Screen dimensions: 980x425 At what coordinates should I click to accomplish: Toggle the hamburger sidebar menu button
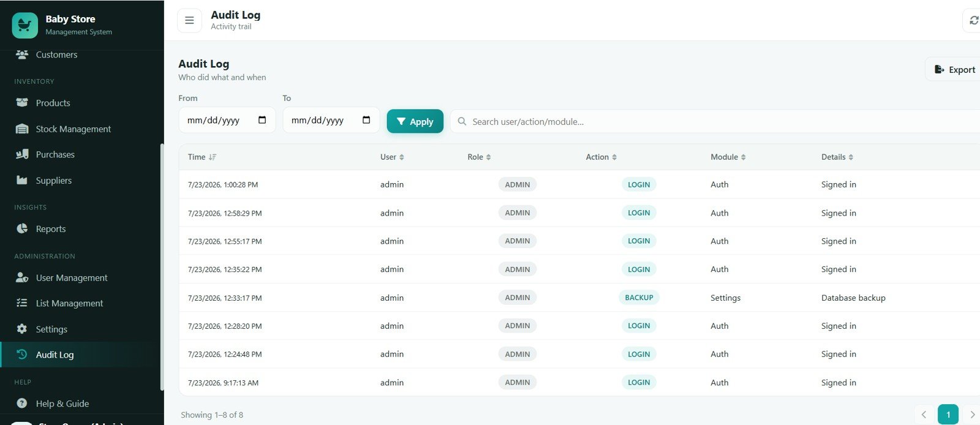point(189,20)
